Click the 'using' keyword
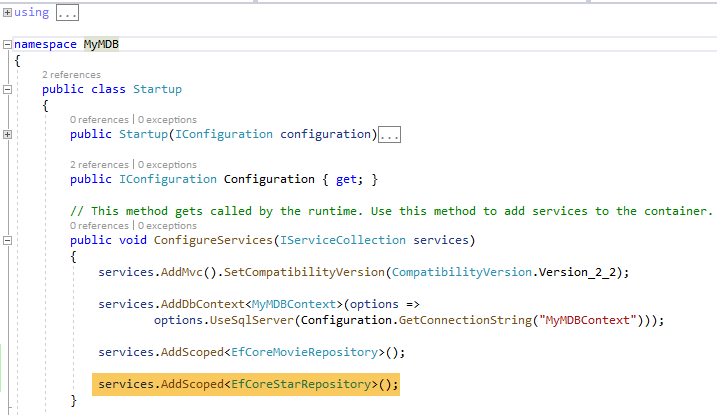 point(32,13)
